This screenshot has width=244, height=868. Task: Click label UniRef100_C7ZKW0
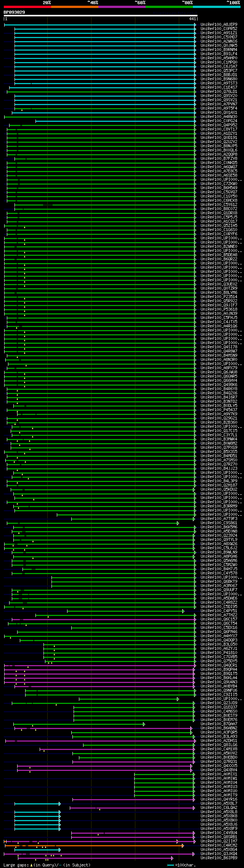click(219, 184)
